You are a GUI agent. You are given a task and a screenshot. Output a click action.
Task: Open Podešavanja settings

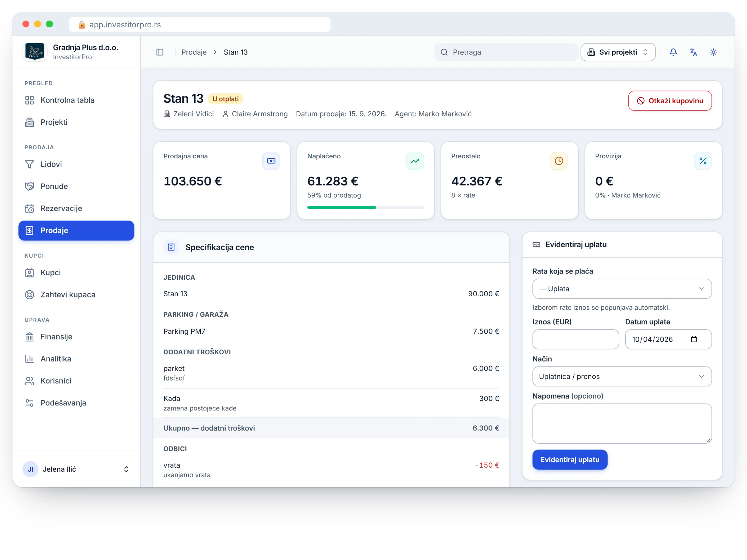[76, 403]
